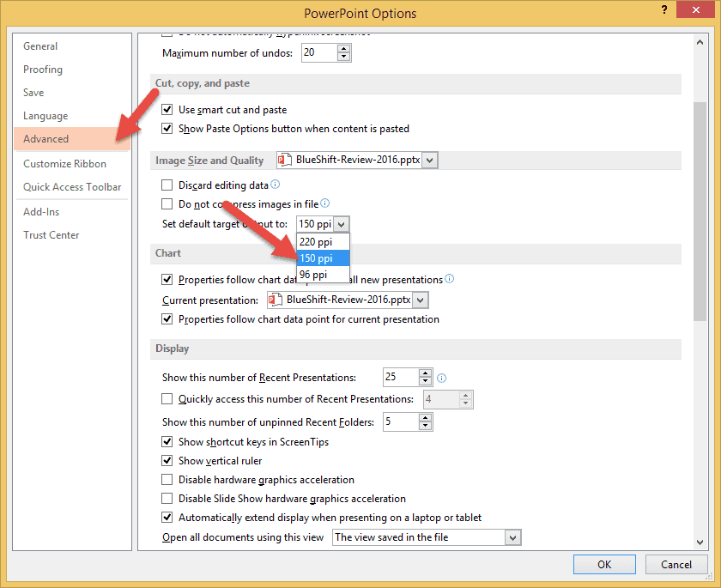The width and height of the screenshot is (721, 588).
Task: Enable Discard editing data checkbox
Action: pyautogui.click(x=167, y=185)
